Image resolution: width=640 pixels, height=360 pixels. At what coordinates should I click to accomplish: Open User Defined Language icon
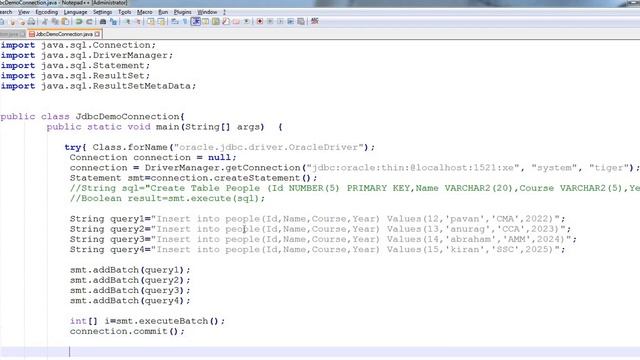tap(205, 21)
